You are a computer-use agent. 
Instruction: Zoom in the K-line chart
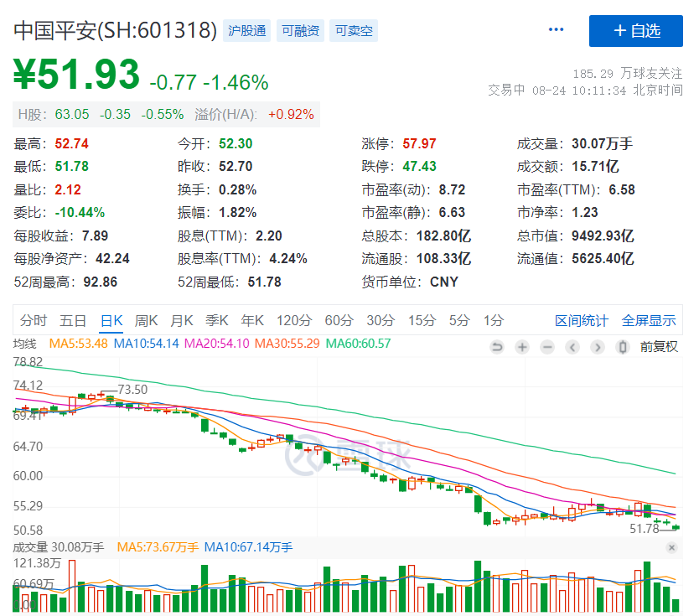point(522,347)
